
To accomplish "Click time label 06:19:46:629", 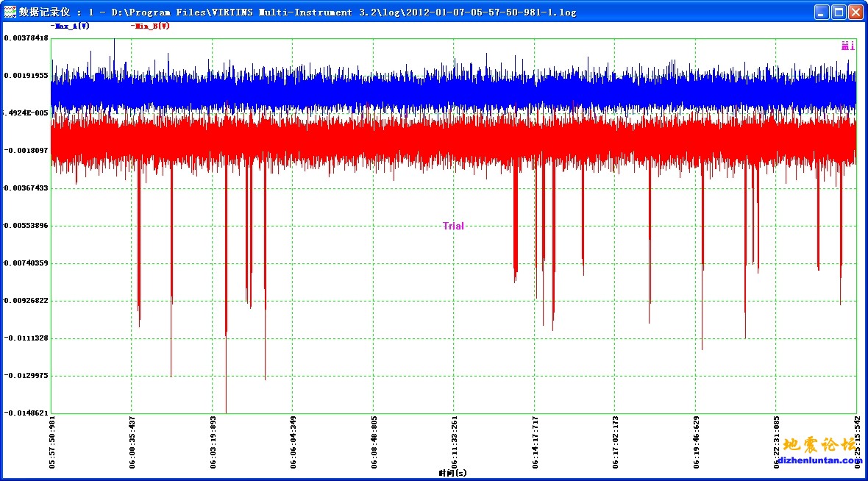I will [697, 442].
